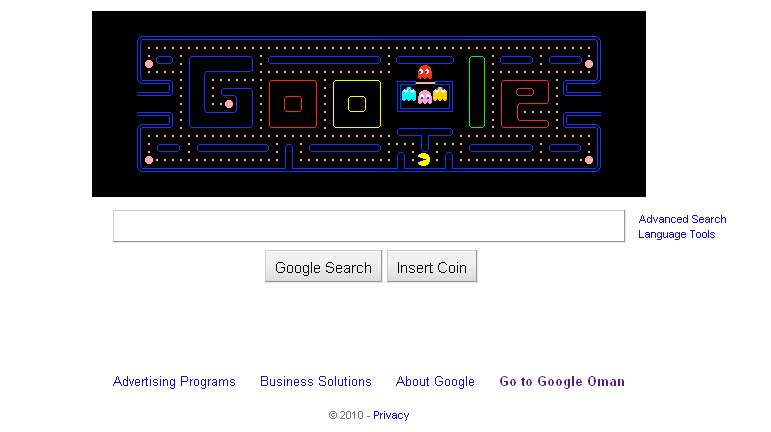The image size is (771, 432).
Task: Go to Google Oman link
Action: 562,381
